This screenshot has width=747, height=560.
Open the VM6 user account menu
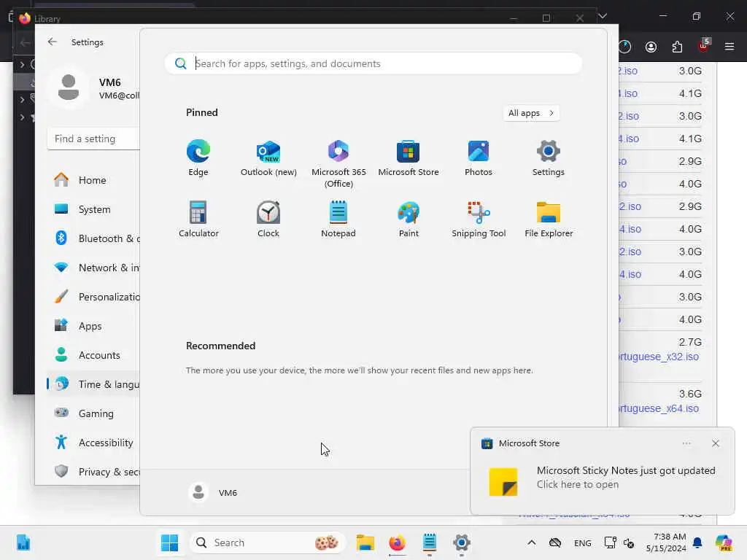(213, 492)
